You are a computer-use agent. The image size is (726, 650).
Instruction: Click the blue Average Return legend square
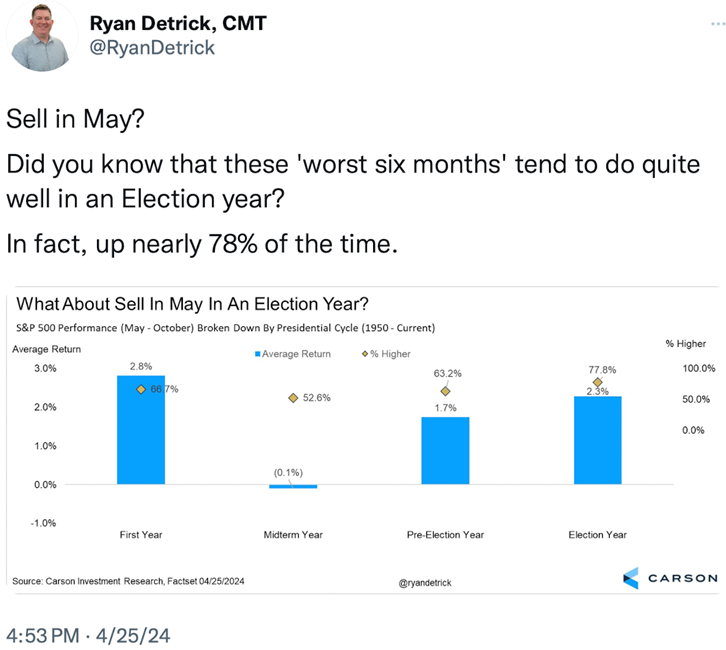click(257, 354)
